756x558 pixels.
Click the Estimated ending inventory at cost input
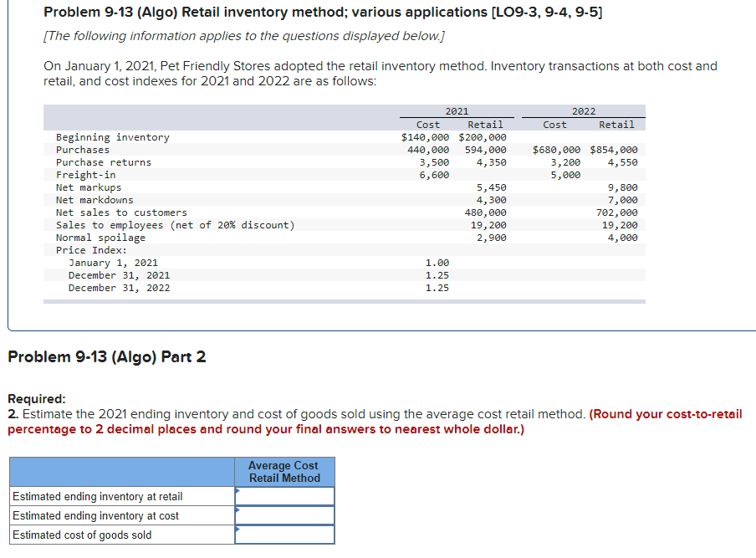pyautogui.click(x=284, y=515)
